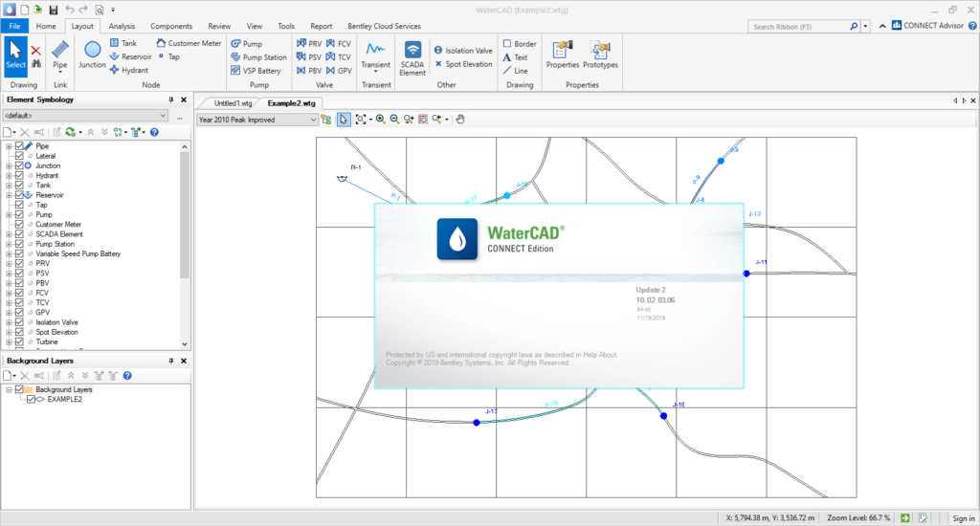Open Element Symbology help icon
The height and width of the screenshot is (526, 980).
[x=154, y=132]
